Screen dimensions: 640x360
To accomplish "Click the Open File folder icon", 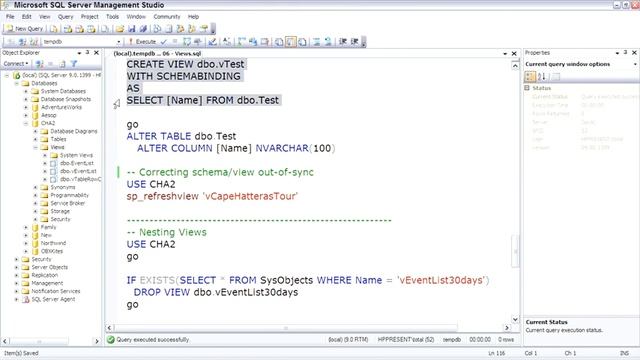I will click(x=120, y=29).
